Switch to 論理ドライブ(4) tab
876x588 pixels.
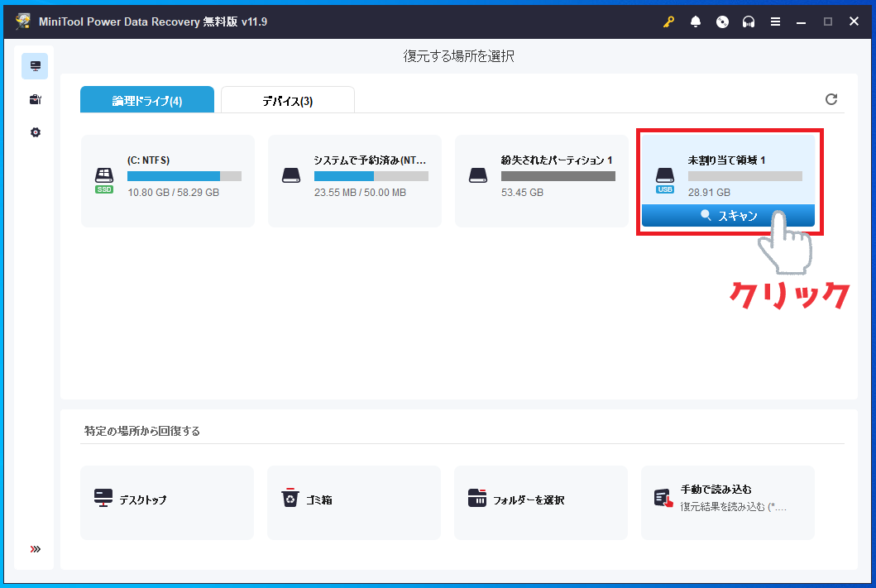[147, 100]
